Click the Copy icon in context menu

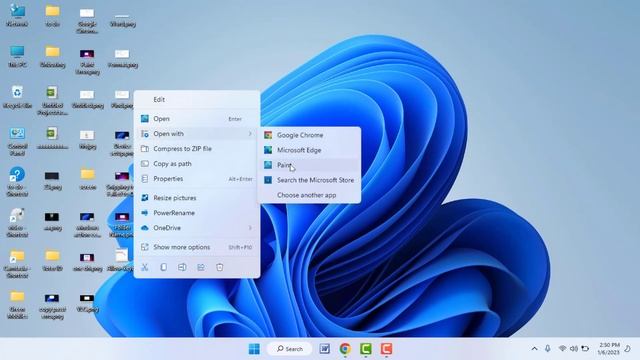coord(163,267)
